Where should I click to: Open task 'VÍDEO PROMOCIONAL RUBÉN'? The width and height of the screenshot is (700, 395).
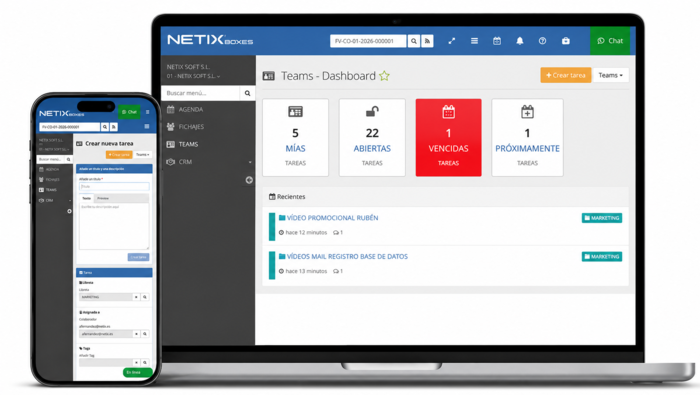[332, 218]
